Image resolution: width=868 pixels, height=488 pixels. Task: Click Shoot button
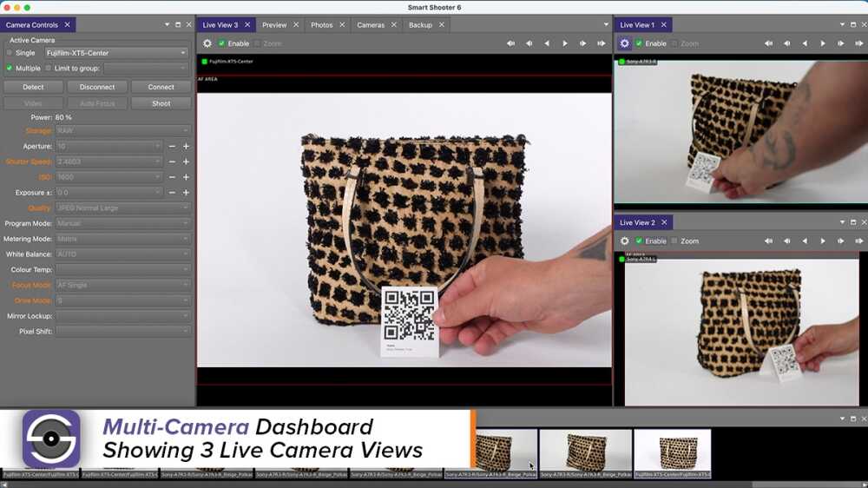click(x=161, y=103)
